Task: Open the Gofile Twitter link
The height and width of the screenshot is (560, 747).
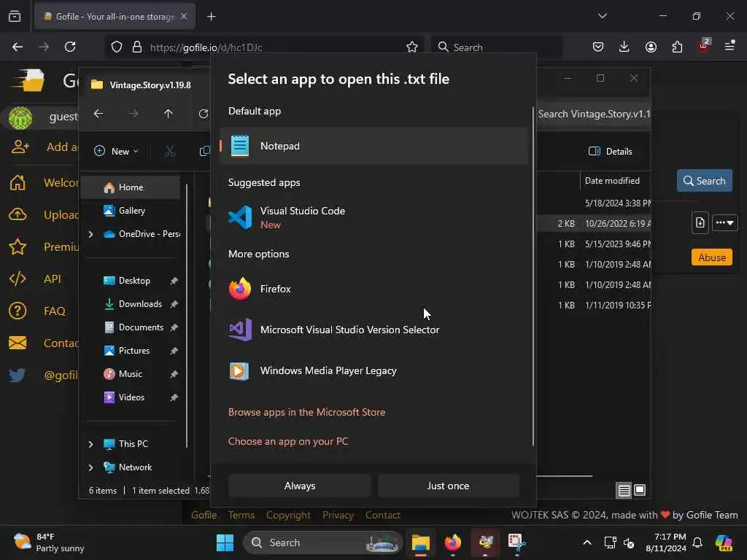Action: point(43,376)
